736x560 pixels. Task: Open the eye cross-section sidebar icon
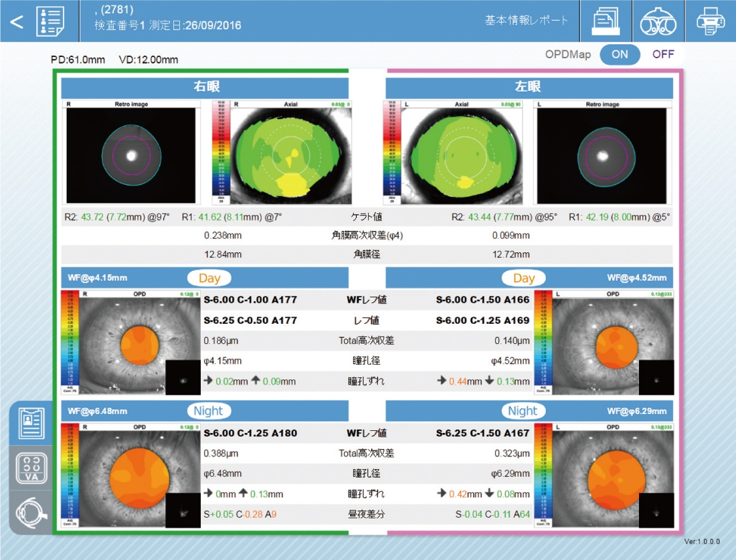coord(31,512)
